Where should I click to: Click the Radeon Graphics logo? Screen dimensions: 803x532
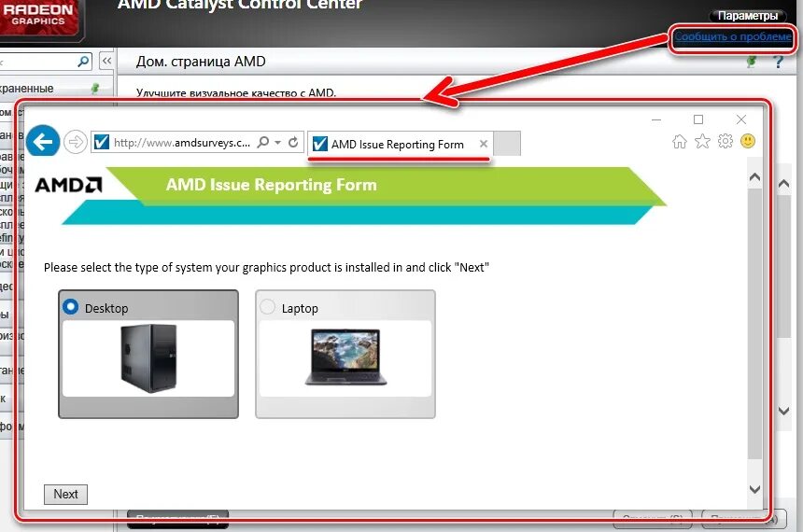(39, 17)
